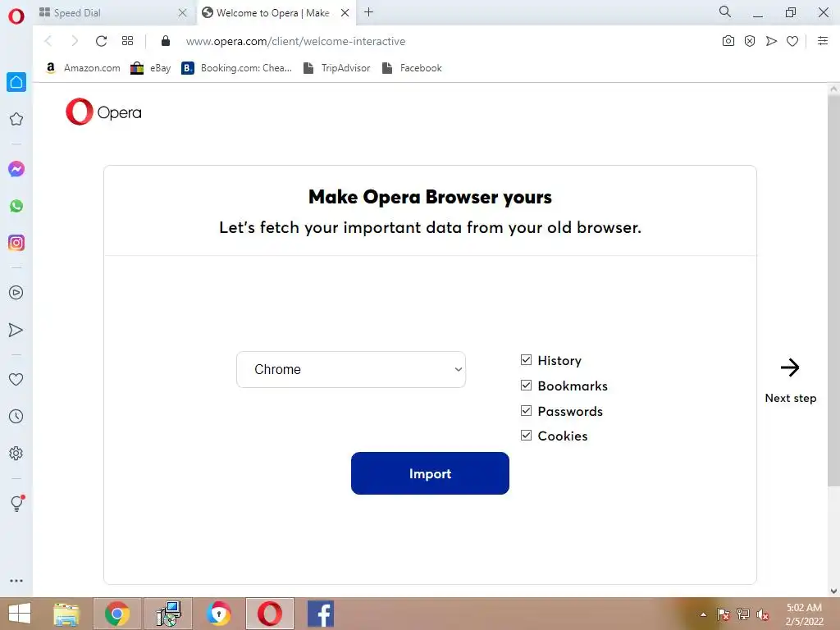
Task: Open Facebook bookmark
Action: coord(412,68)
